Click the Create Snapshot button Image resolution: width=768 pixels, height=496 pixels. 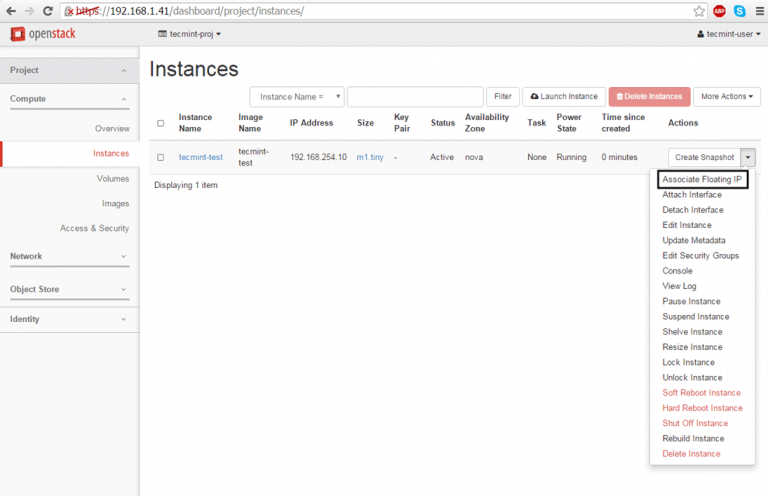point(704,157)
